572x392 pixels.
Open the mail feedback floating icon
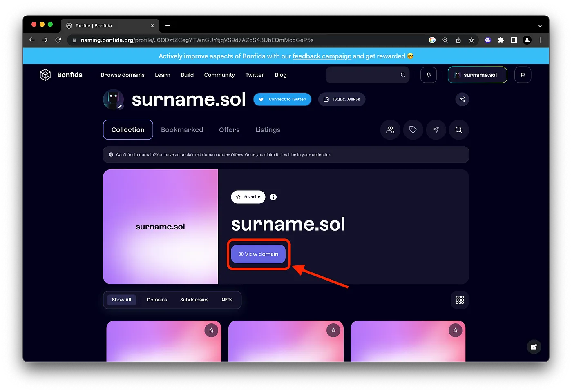(x=534, y=347)
